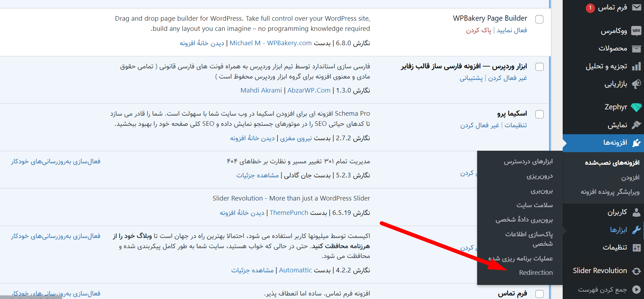Click the Marketing megaphone icon
644x299 pixels.
636,84
